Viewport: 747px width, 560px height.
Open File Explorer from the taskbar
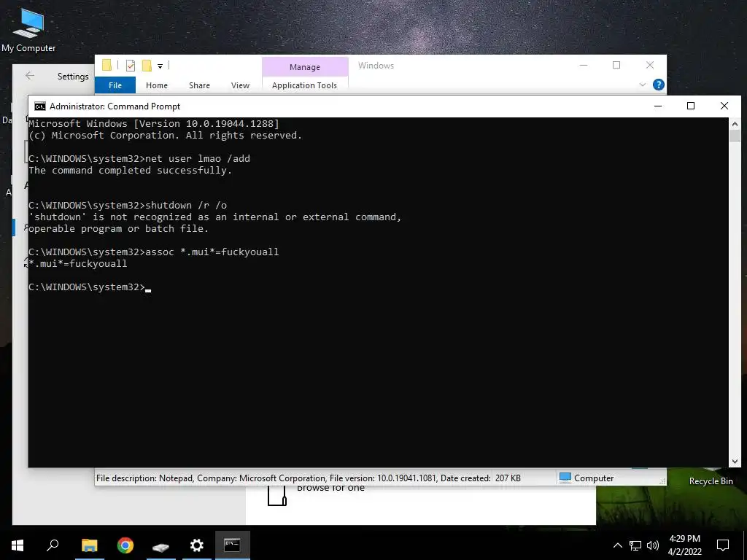89,545
